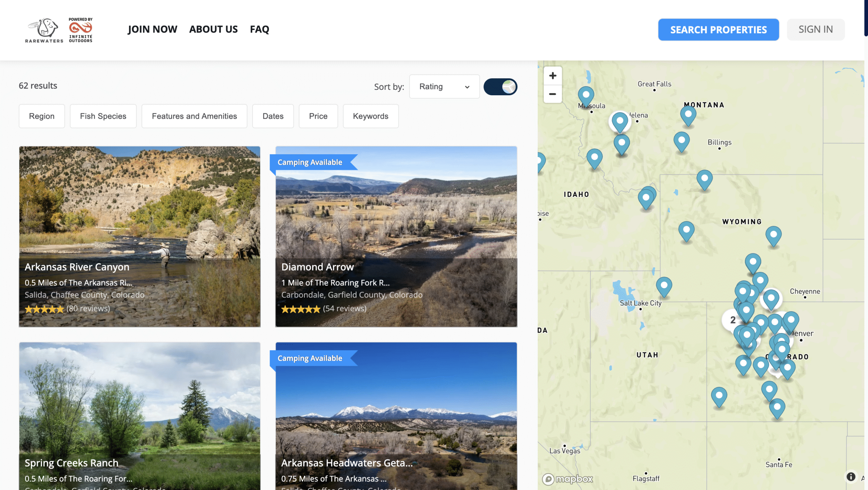Click the Infinite Outdoors logo
This screenshot has height=490, width=868.
(80, 30)
